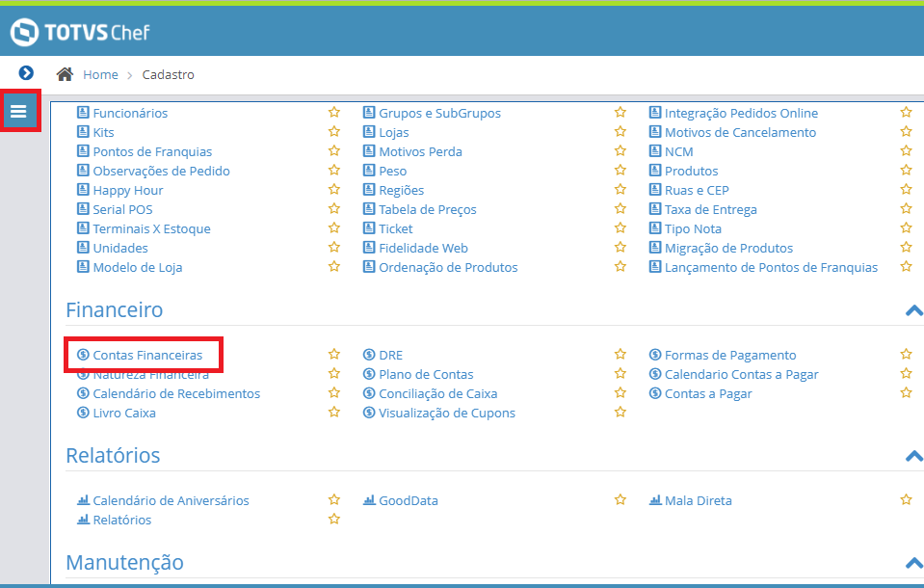Open Tabela de Preços
This screenshot has width=924, height=588.
(x=427, y=209)
